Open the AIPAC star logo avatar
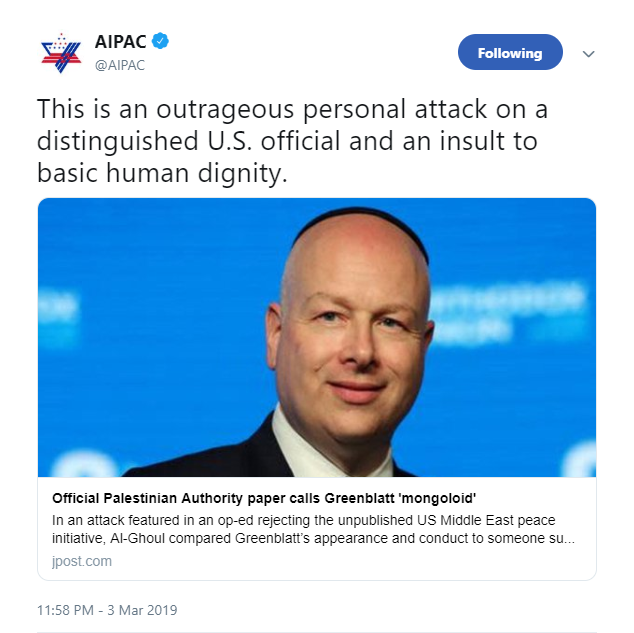The width and height of the screenshot is (634, 633). pyautogui.click(x=61, y=53)
